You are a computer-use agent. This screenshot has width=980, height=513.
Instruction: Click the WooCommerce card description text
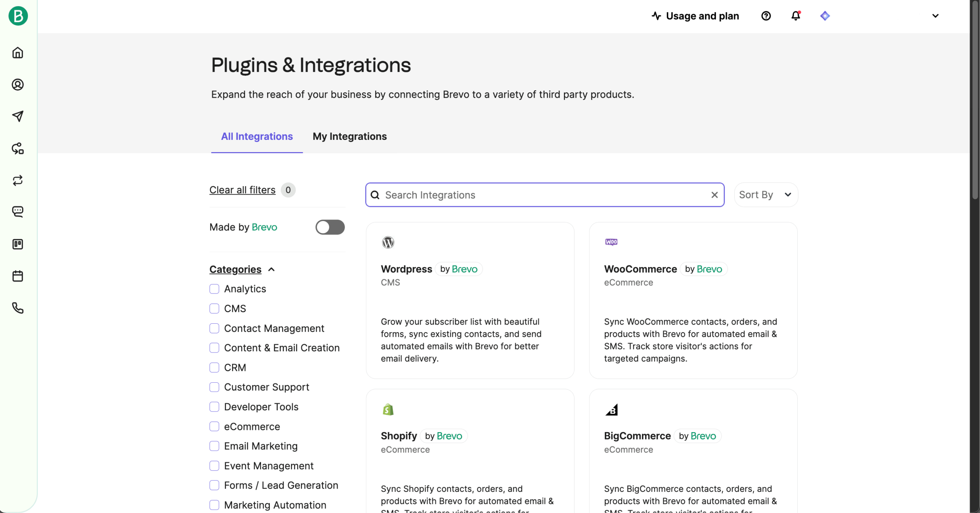coord(690,340)
